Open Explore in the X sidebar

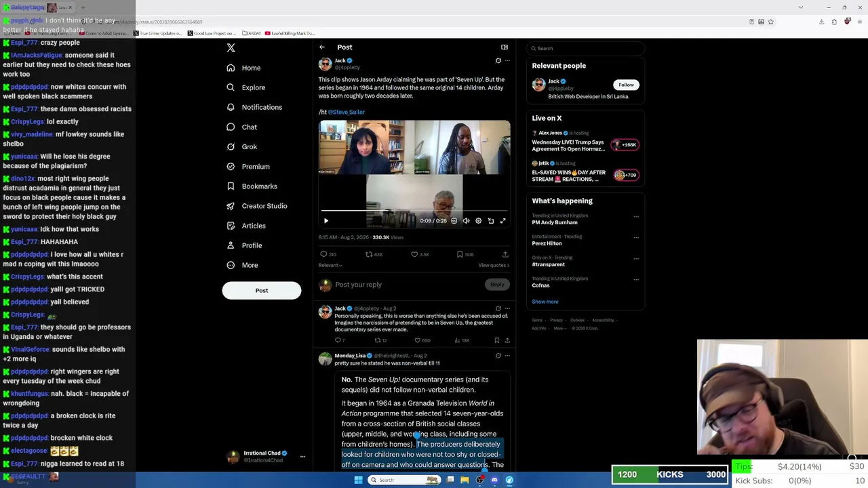coord(246,87)
